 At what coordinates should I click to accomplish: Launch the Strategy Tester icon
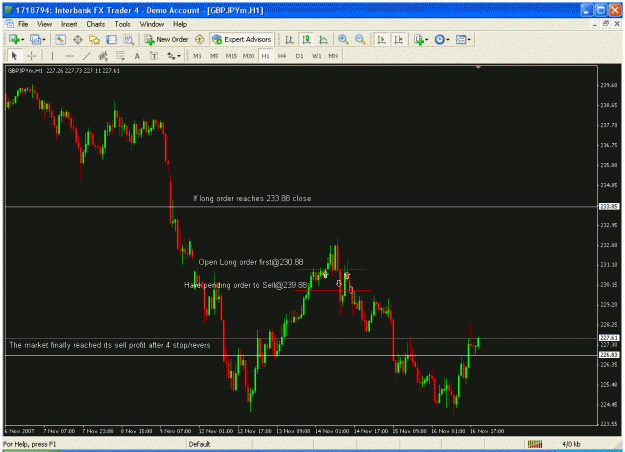[x=128, y=39]
